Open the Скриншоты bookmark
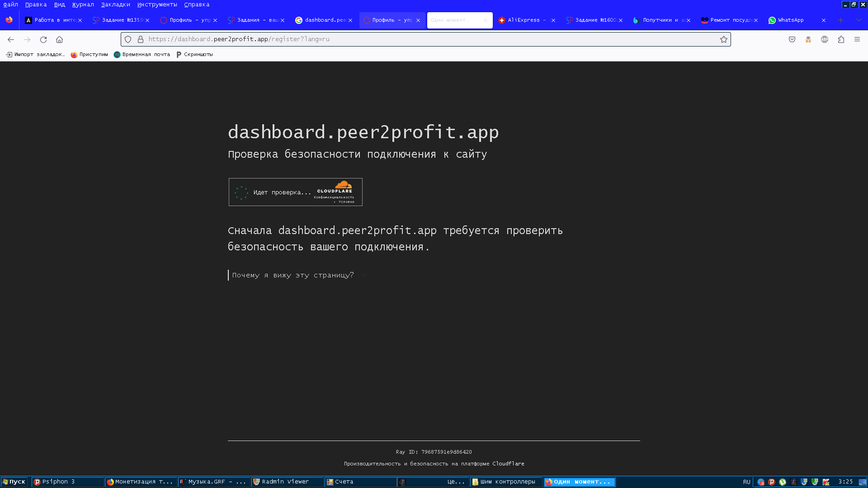 coord(194,54)
